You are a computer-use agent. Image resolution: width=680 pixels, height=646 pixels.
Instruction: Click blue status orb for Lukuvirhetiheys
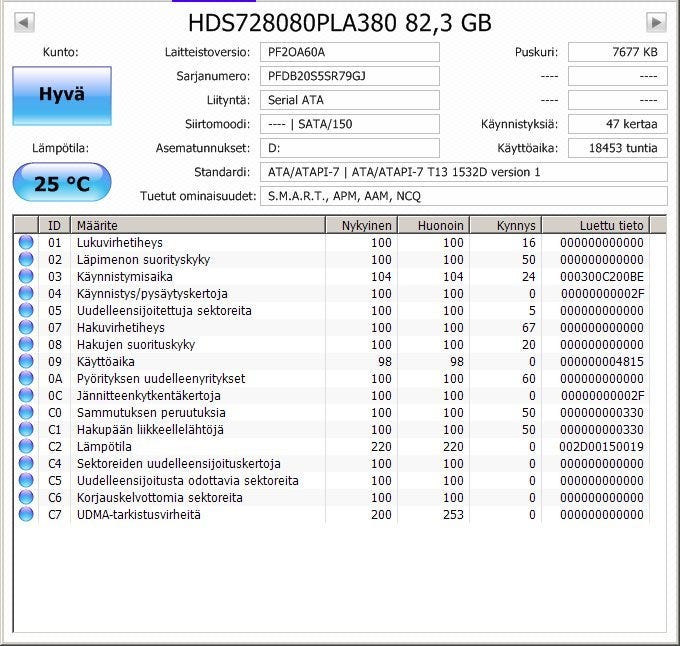(26, 242)
